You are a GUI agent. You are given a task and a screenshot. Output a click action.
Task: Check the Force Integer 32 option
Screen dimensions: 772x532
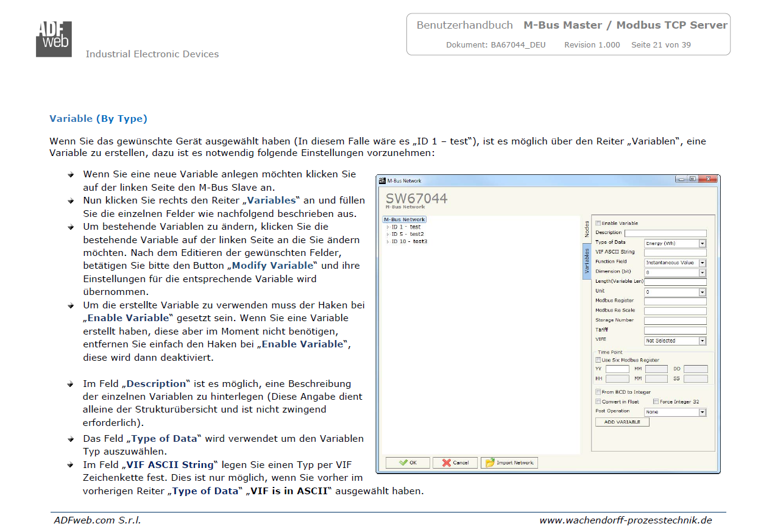pos(656,402)
